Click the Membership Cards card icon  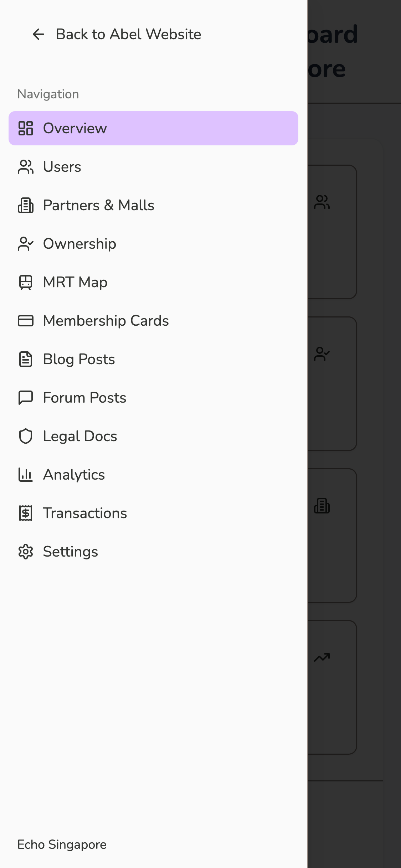click(x=26, y=321)
